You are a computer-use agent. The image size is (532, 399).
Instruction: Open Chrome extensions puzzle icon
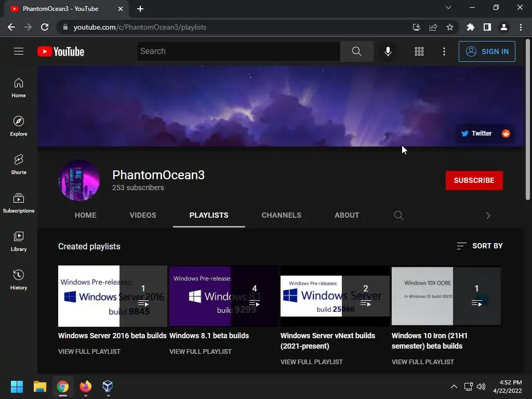coord(470,27)
